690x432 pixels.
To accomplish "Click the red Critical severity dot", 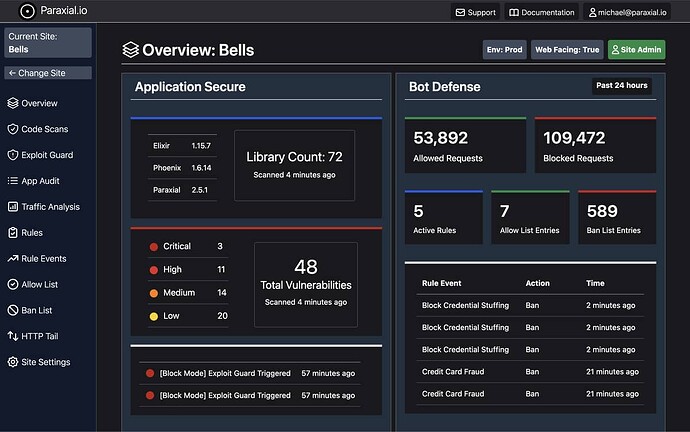I will coord(154,247).
